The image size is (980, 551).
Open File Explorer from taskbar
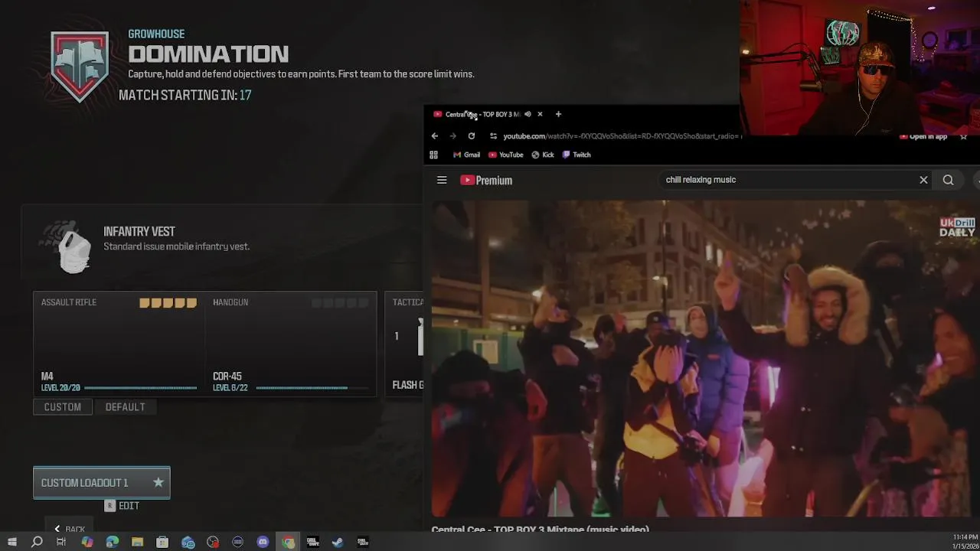[x=137, y=542]
